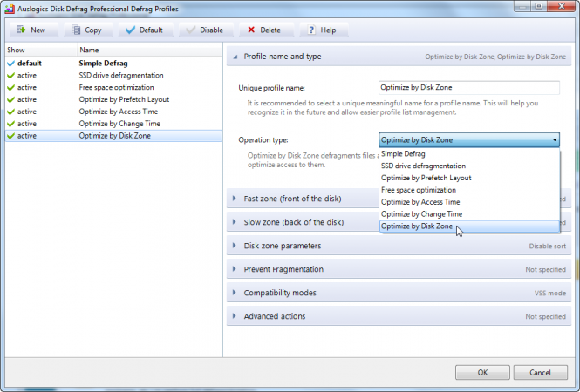Click the Disable toolbar button
The width and height of the screenshot is (580, 392).
[x=206, y=30]
